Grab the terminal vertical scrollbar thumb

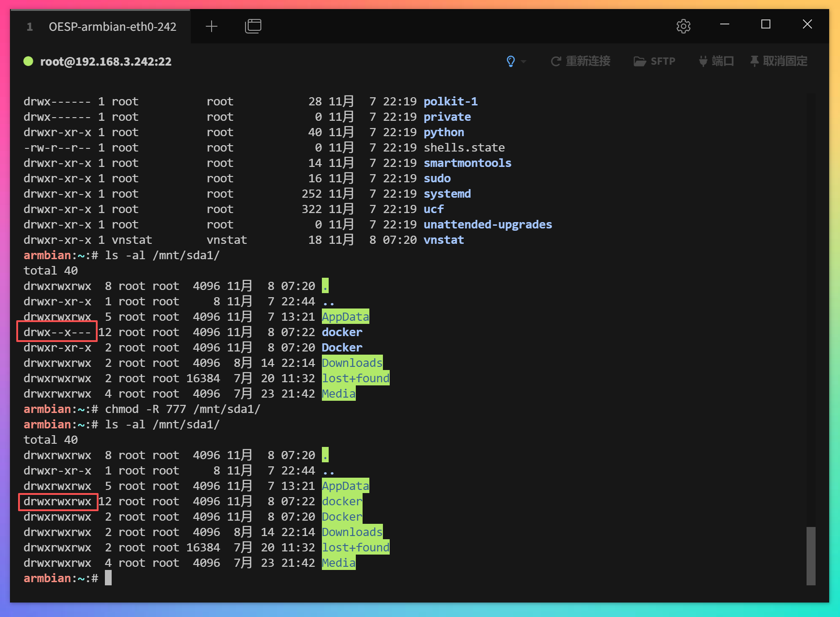pyautogui.click(x=811, y=555)
